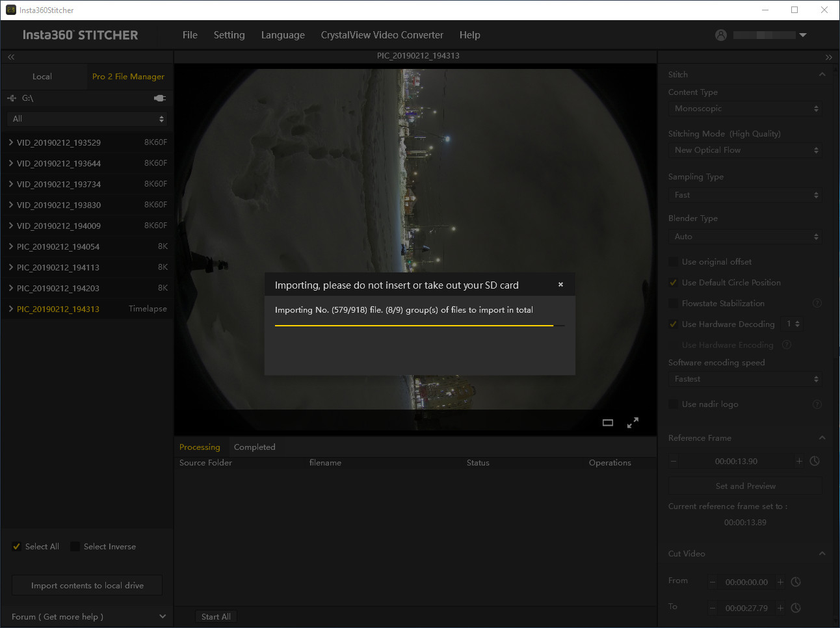Image resolution: width=840 pixels, height=628 pixels.
Task: Switch to the Completed tab
Action: [254, 447]
